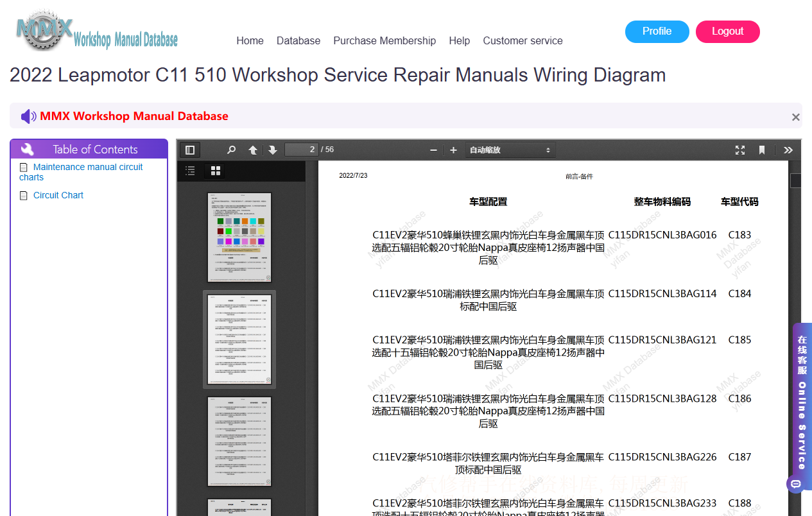Select the page number input field
This screenshot has width=812, height=516.
click(302, 150)
